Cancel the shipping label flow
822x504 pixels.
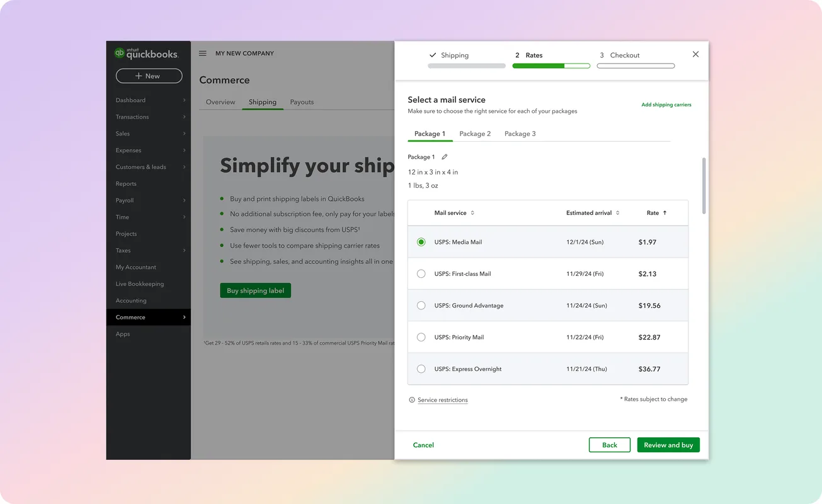pyautogui.click(x=423, y=445)
